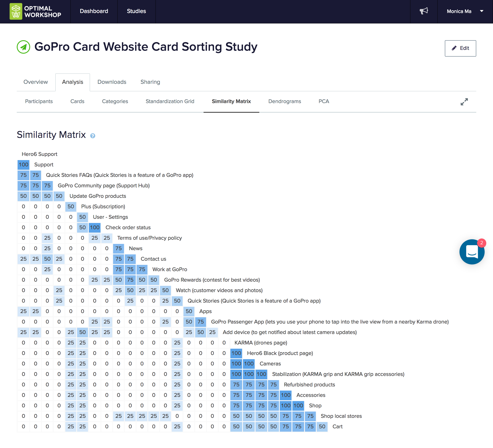This screenshot has width=493, height=448.
Task: Click the green paper-plane study status icon
Action: point(23,47)
